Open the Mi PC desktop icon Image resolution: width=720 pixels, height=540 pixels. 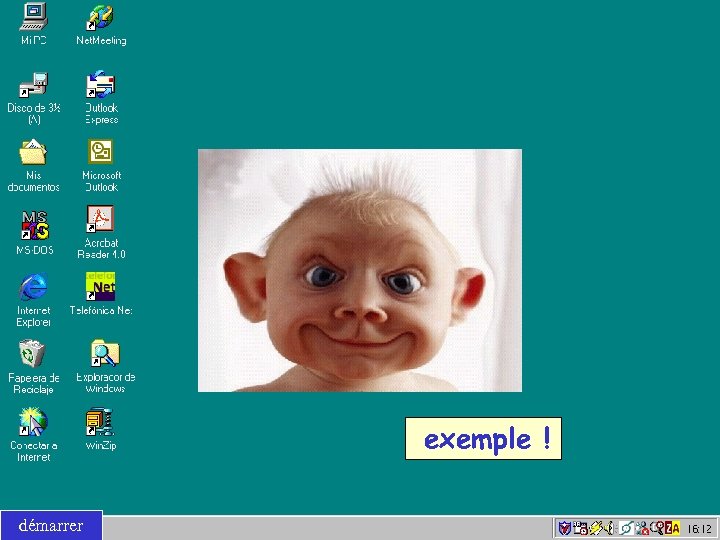[34, 24]
